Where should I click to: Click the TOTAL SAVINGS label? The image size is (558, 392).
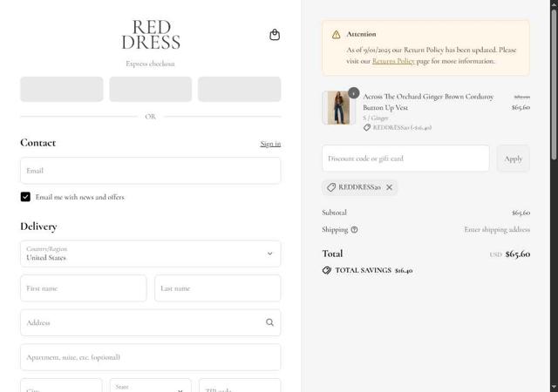(363, 270)
